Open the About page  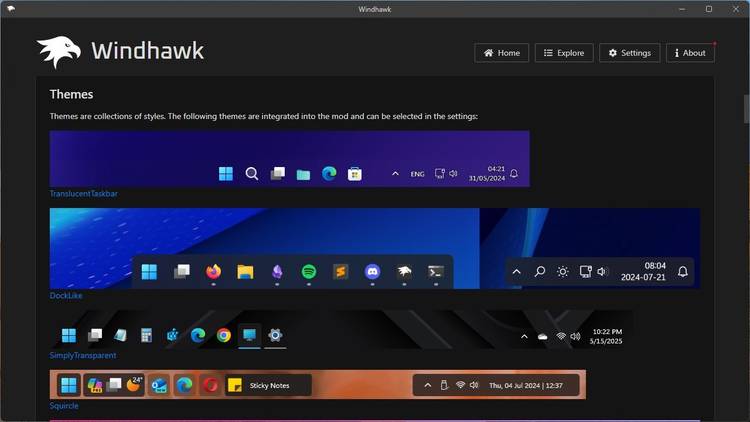(x=690, y=53)
